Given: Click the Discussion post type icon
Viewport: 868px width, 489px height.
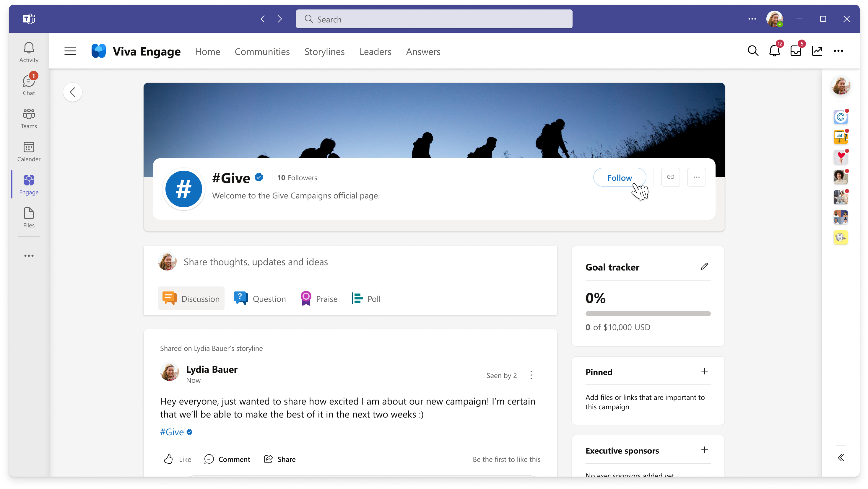Looking at the screenshot, I should coord(169,299).
